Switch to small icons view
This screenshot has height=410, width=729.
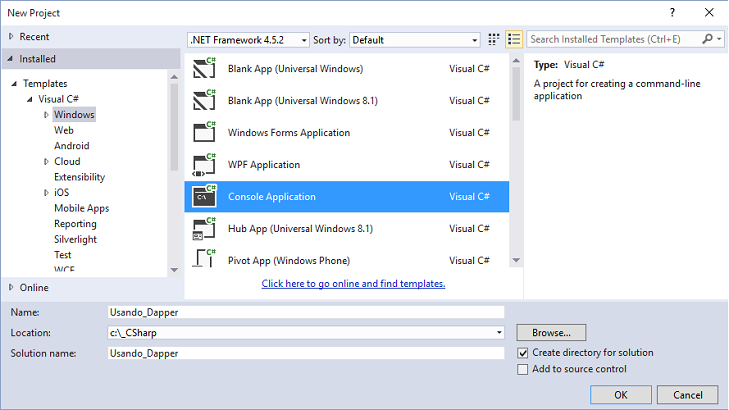[x=494, y=40]
